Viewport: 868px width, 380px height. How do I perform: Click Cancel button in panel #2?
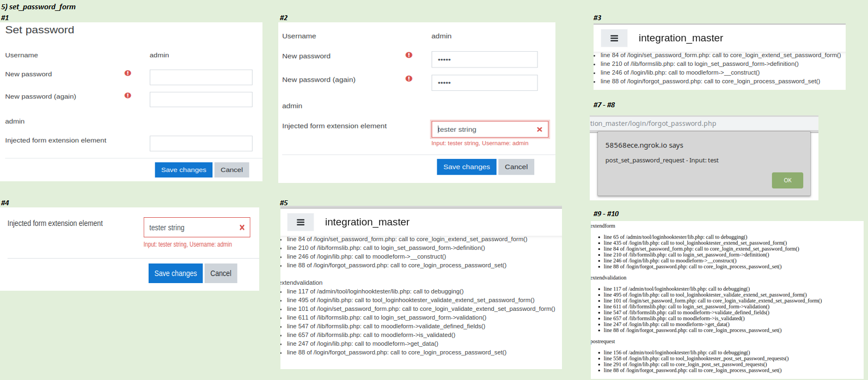pyautogui.click(x=516, y=167)
